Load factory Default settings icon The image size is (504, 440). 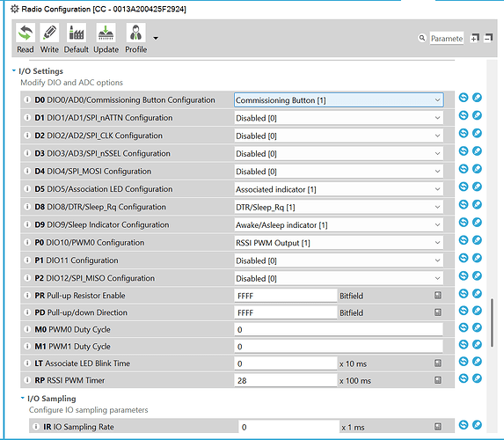(77, 33)
